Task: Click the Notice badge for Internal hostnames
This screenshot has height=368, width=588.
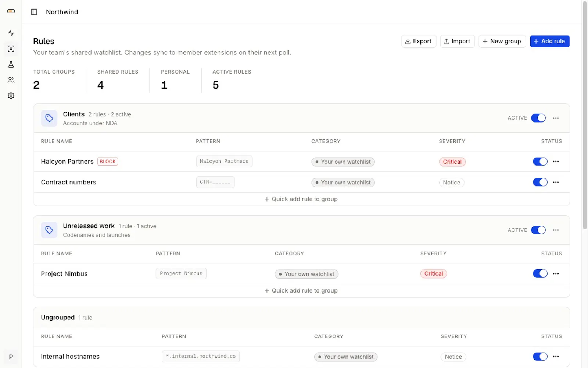Action: tap(453, 357)
